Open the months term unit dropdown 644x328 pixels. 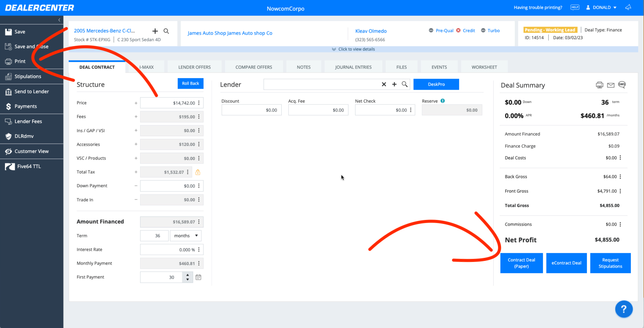(x=186, y=236)
